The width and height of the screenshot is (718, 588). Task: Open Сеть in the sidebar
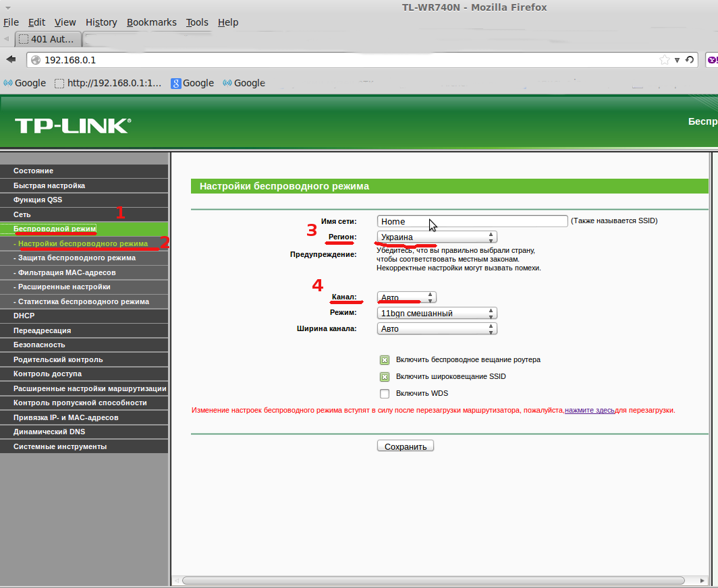click(x=84, y=214)
